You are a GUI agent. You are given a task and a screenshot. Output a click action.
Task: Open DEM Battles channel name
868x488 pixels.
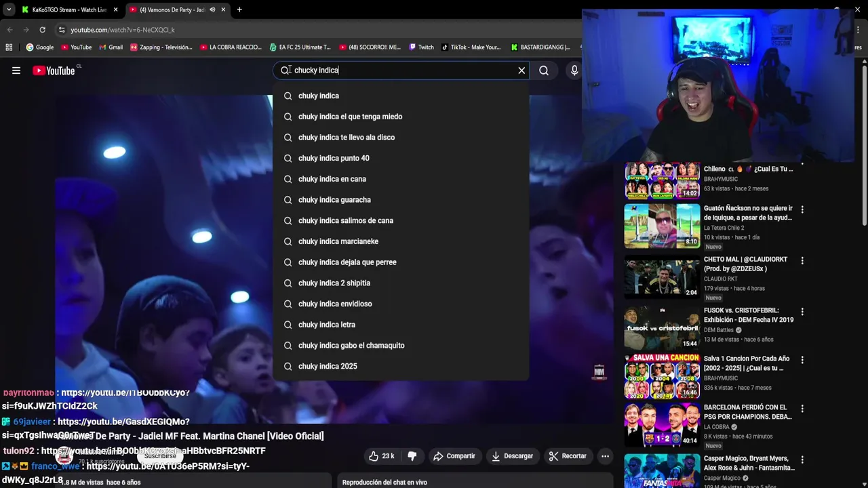click(719, 330)
